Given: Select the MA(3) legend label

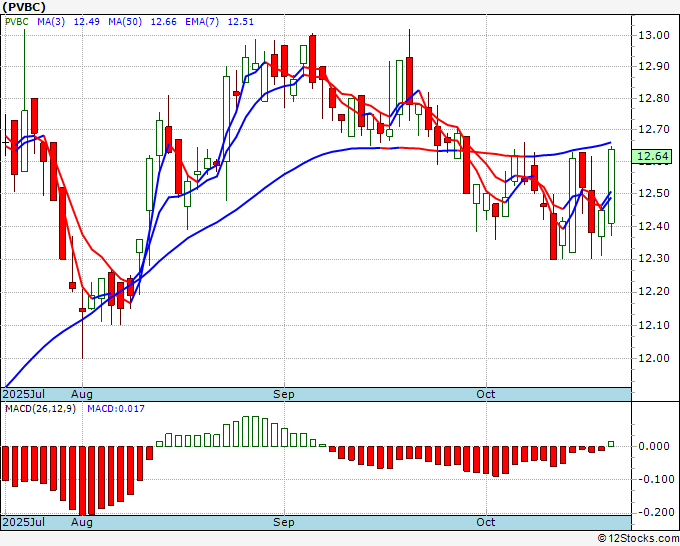Looking at the screenshot, I should point(51,22).
